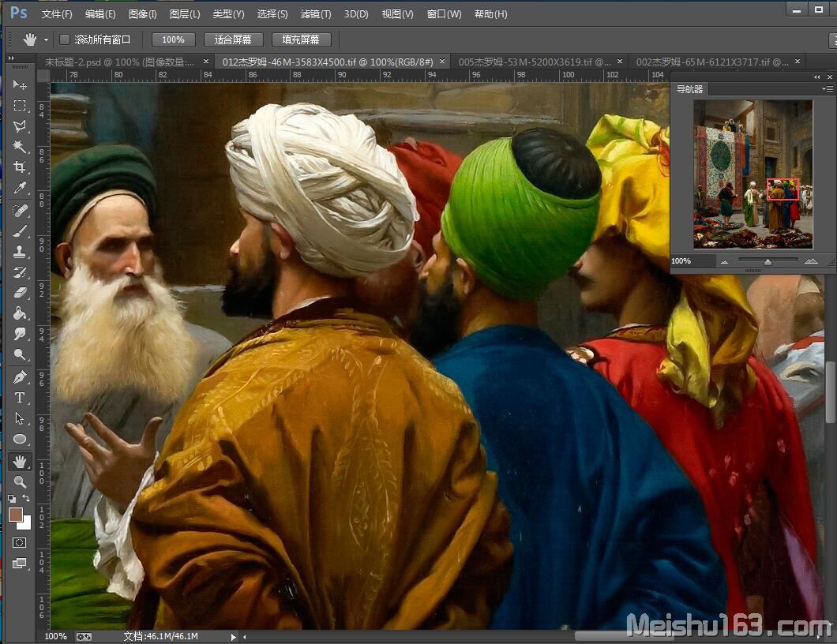Select the Move tool

click(x=20, y=84)
